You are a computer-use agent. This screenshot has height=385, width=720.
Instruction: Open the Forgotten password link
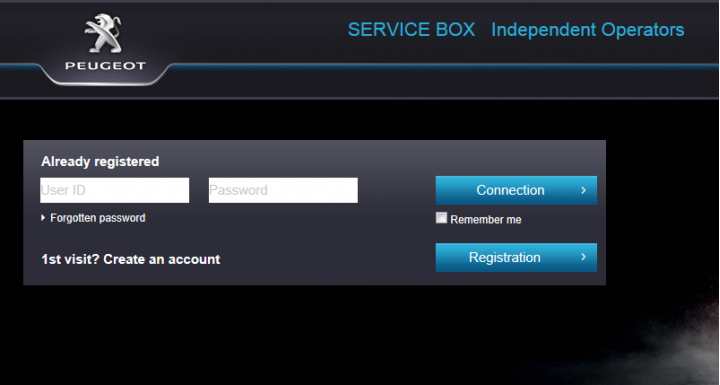click(97, 218)
